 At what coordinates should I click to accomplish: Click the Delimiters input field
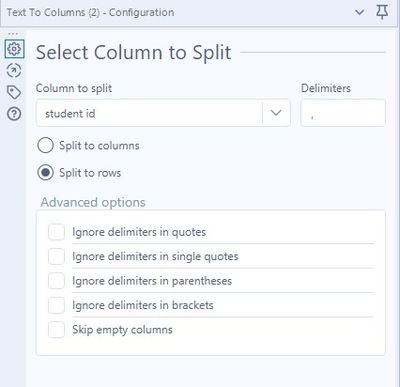[x=343, y=113]
